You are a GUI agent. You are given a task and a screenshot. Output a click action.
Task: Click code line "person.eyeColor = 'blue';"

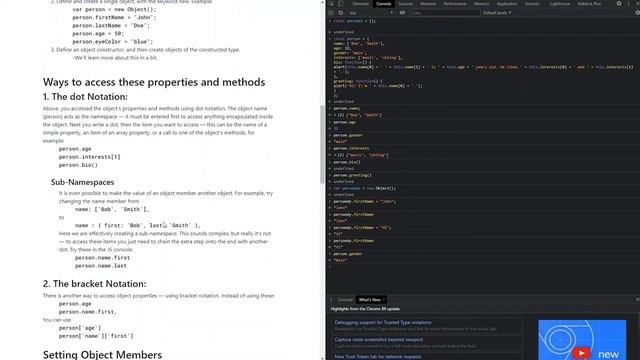pos(112,42)
